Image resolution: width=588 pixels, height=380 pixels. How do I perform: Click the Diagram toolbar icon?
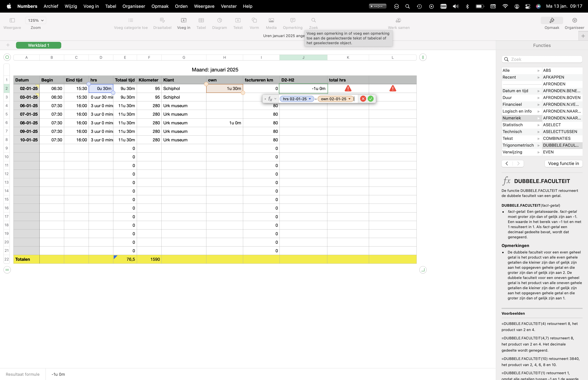[x=219, y=20]
